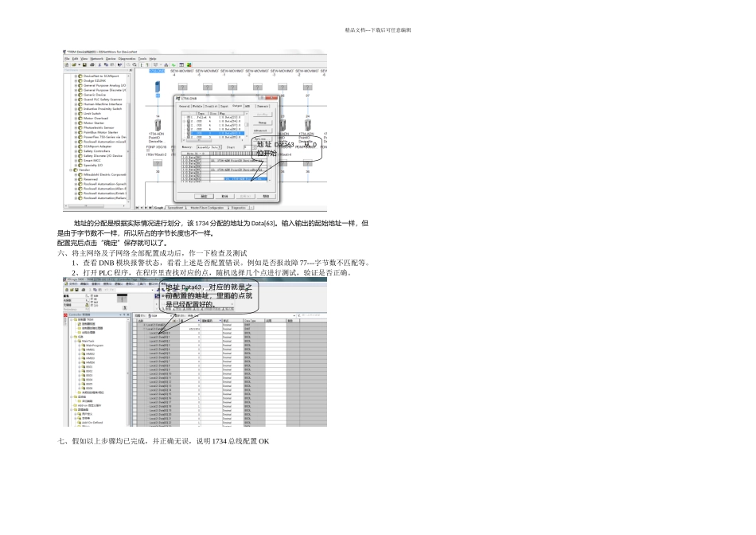Switch to Diagnostics view tab at bottom
The height and width of the screenshot is (535, 756).
point(238,208)
